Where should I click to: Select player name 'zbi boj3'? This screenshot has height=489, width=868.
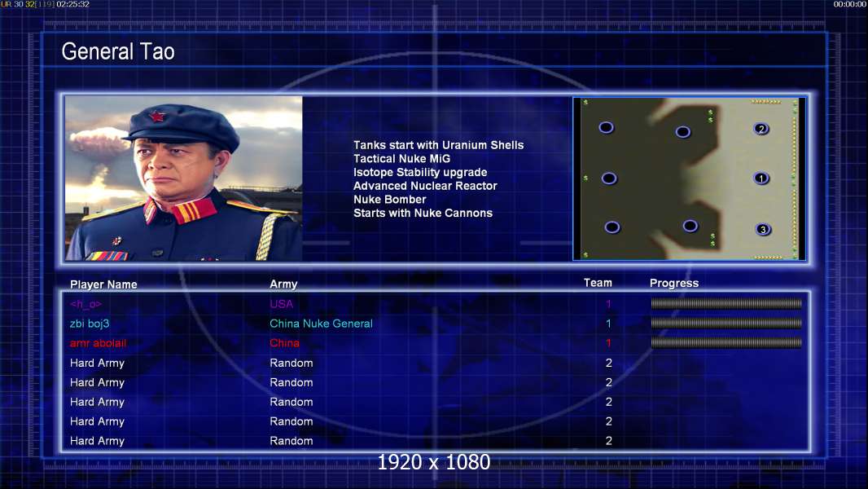[x=90, y=324]
